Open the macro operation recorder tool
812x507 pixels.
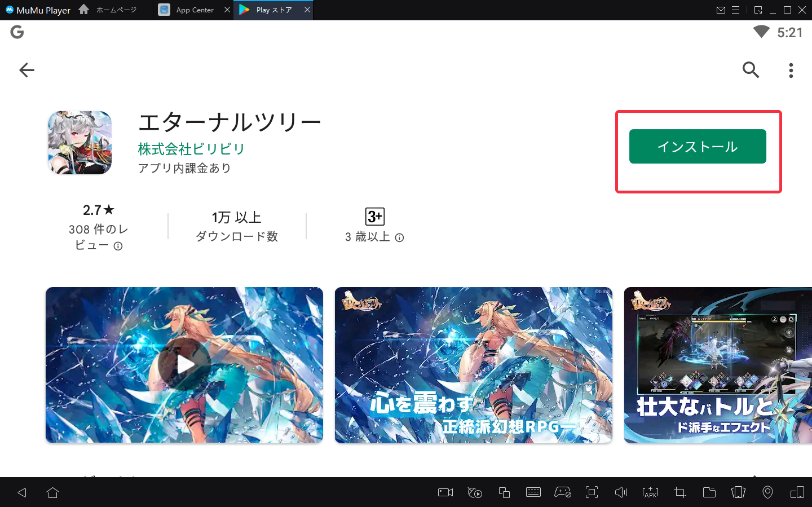tap(475, 492)
